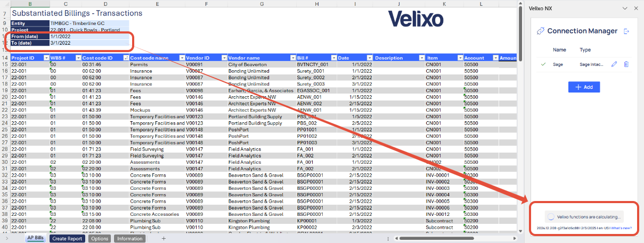Select column header G
The height and width of the screenshot is (243, 644).
point(261,4)
